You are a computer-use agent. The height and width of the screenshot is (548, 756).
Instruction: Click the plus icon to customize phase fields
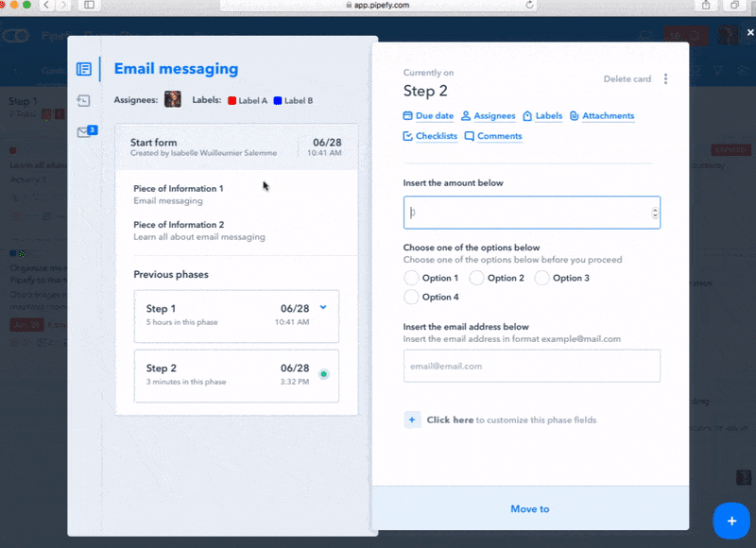coord(412,420)
